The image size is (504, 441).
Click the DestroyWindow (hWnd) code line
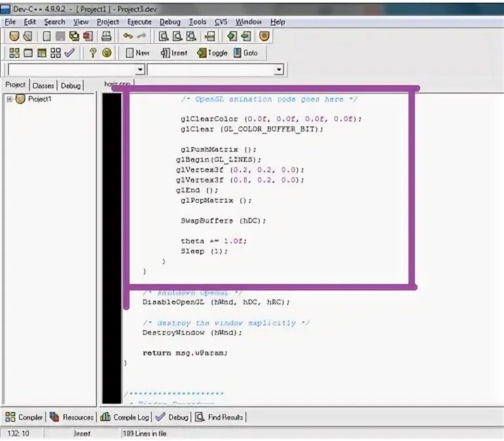(x=192, y=332)
